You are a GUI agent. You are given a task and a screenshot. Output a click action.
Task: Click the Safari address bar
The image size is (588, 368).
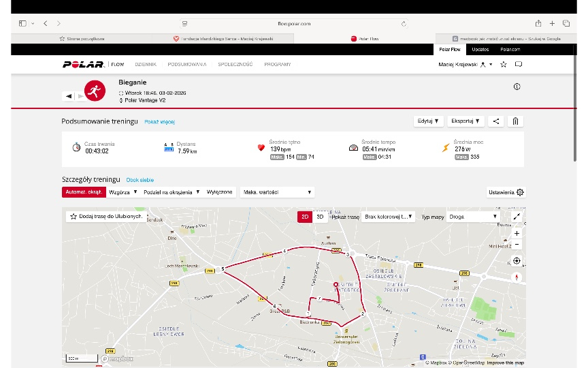(x=294, y=23)
